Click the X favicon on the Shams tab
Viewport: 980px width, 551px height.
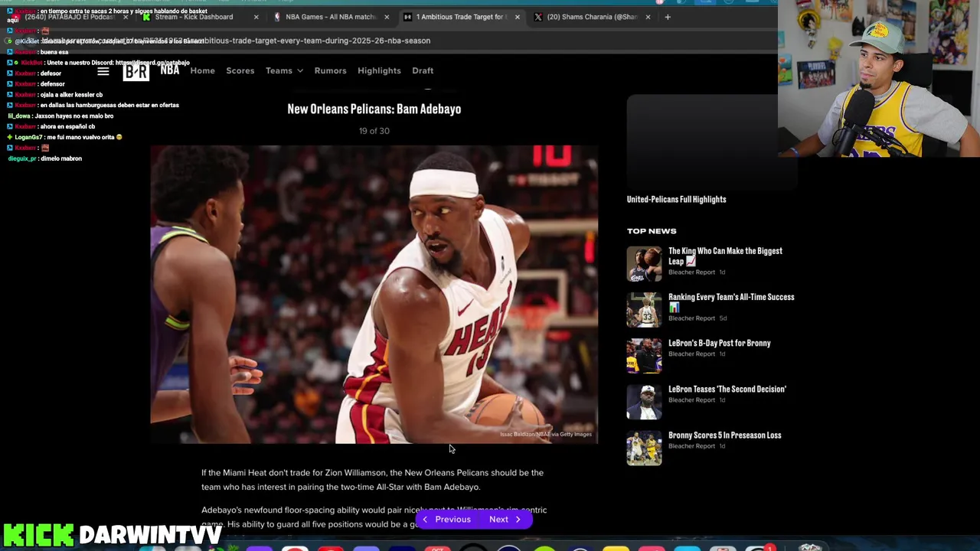(538, 17)
